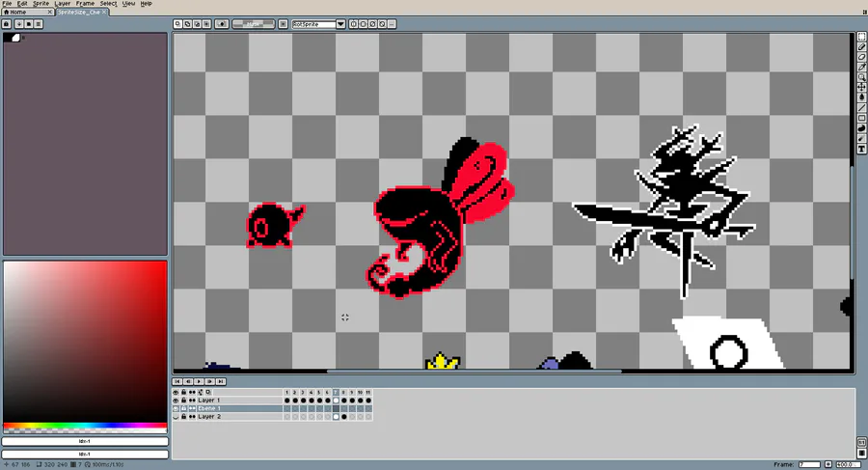Image resolution: width=868 pixels, height=470 pixels.
Task: Open the View menu
Action: [128, 3]
